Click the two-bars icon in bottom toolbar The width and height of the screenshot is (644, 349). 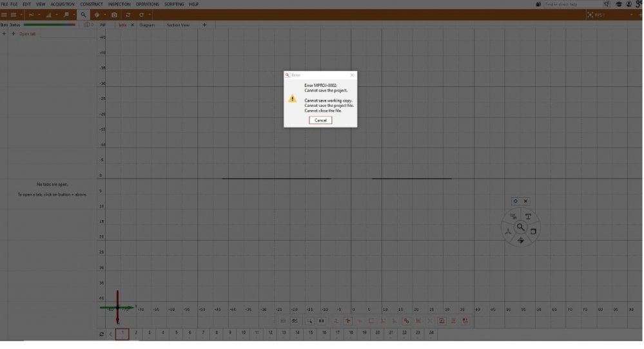click(322, 321)
